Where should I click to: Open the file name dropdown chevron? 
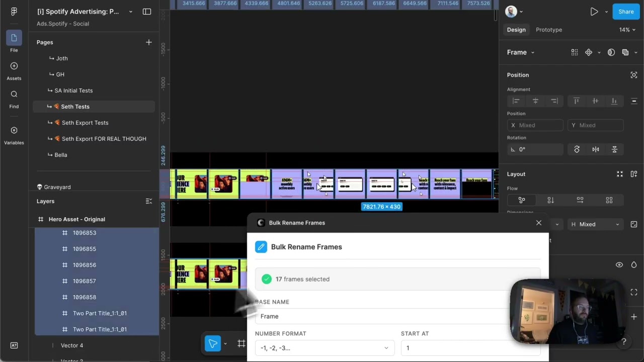(131, 12)
